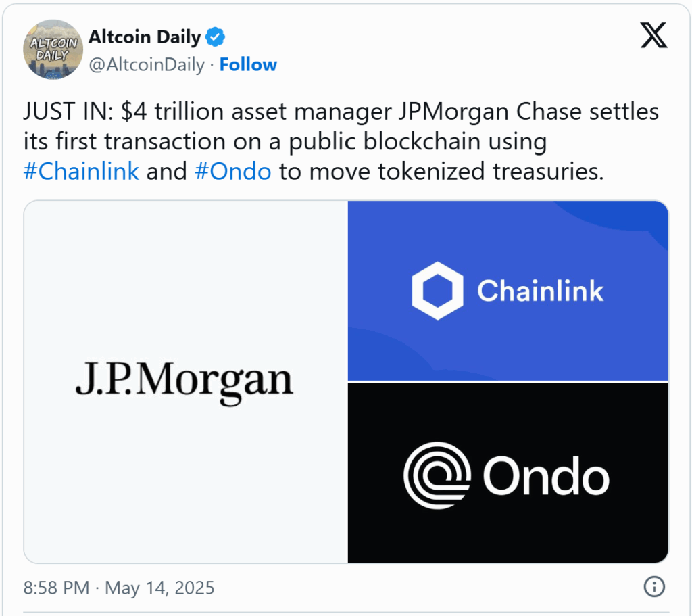692x616 pixels.
Task: Click the Ondo circular logo
Action: 437,475
